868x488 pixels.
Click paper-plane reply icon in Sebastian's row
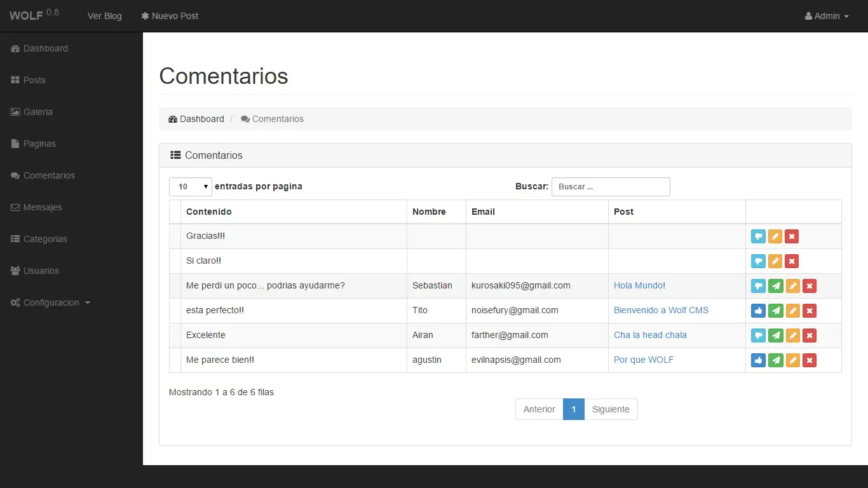(x=776, y=286)
